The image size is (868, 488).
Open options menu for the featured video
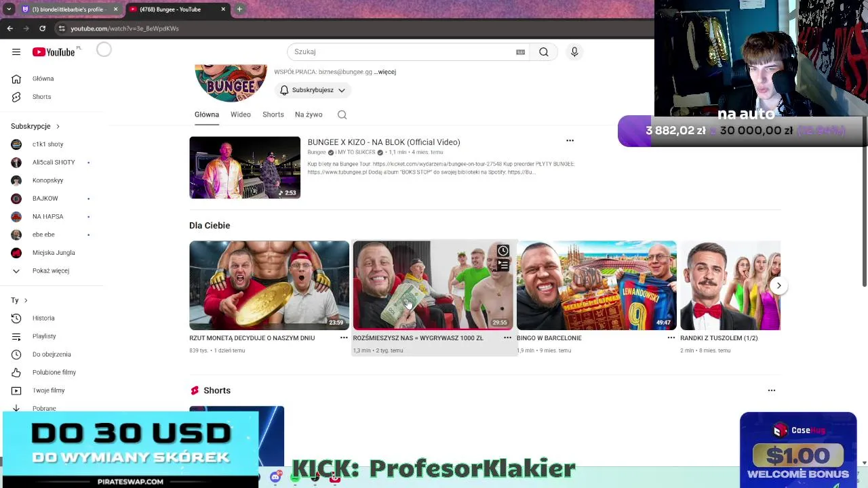coord(570,141)
